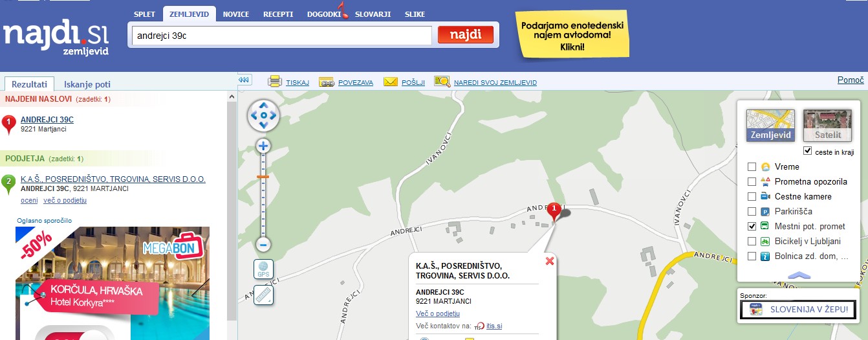
Task: Select the ruler measurement tool
Action: pyautogui.click(x=263, y=295)
